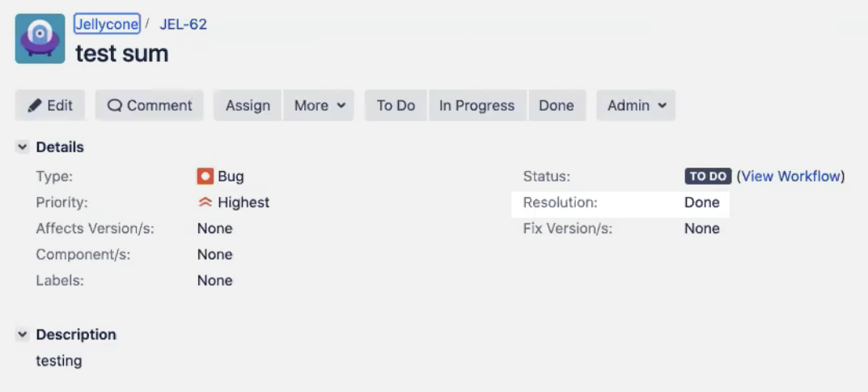Click the pencil icon on Edit

coord(34,105)
